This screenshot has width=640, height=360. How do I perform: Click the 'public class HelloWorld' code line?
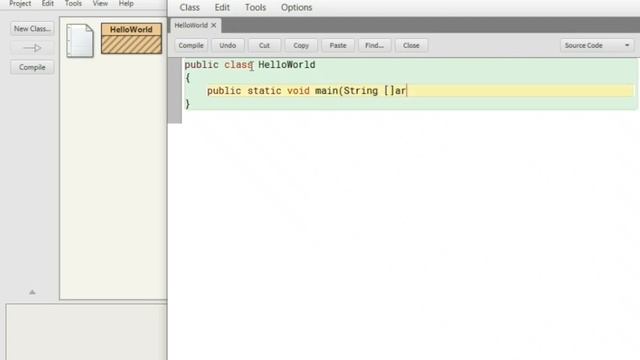click(x=250, y=65)
